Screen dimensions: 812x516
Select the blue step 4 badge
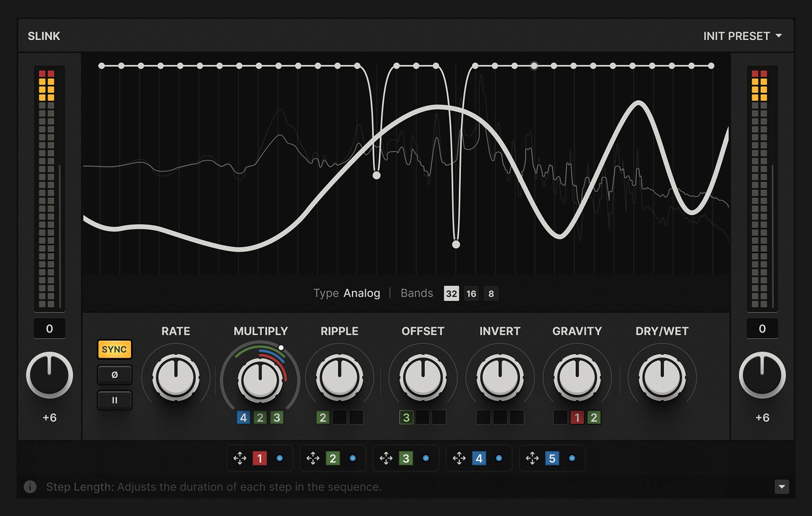coord(479,458)
